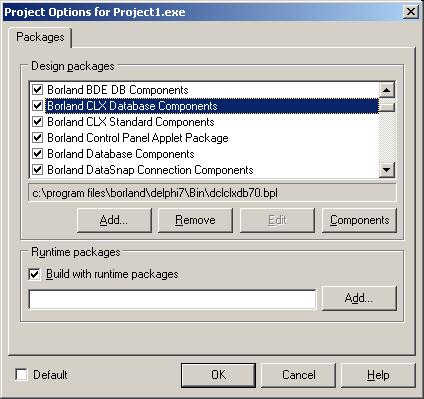
Task: Toggle Borland CLX Standard Components checkbox
Action: (37, 122)
